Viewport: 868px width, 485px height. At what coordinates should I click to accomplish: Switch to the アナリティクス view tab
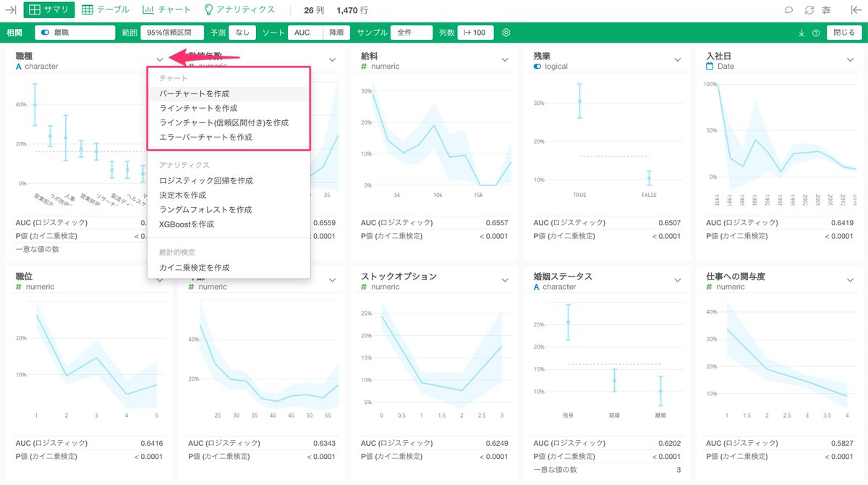pos(239,10)
